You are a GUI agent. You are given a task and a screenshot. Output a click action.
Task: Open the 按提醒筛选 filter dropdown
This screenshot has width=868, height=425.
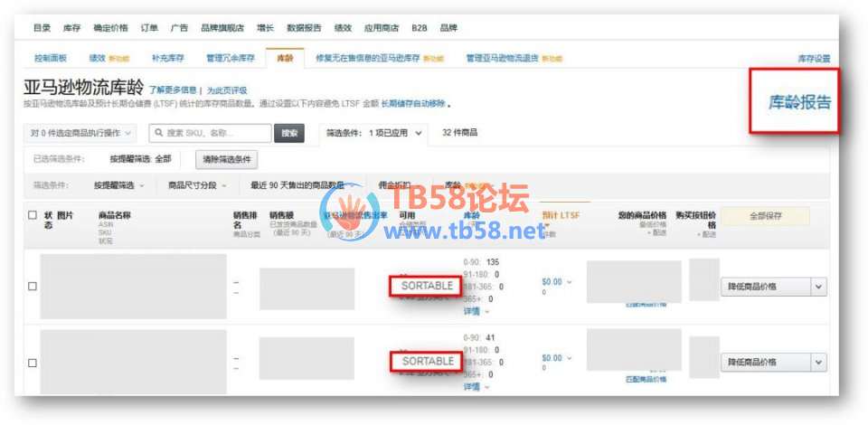[119, 186]
